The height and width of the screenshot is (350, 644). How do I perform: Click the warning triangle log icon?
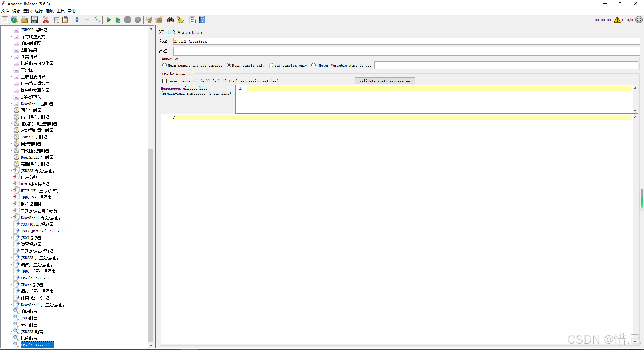[617, 20]
